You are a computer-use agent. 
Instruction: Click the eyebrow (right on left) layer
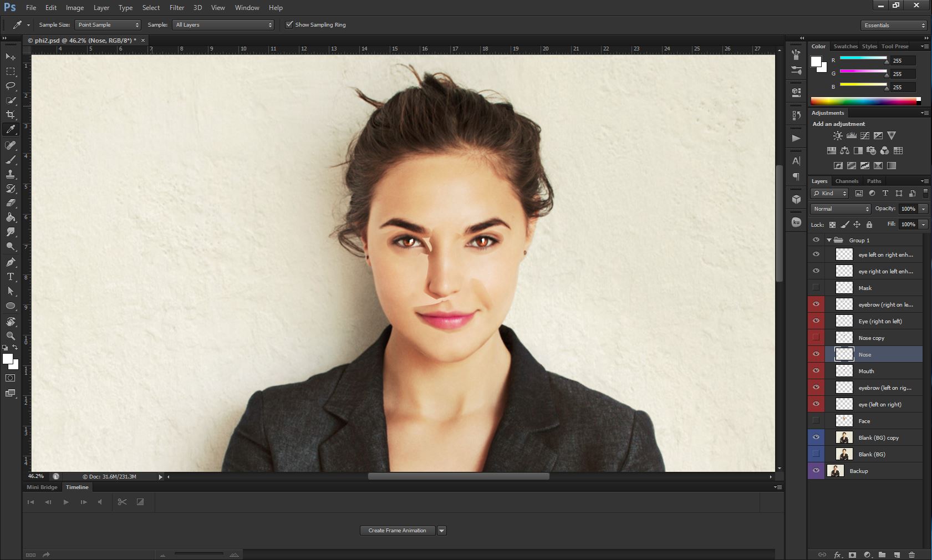(873, 304)
